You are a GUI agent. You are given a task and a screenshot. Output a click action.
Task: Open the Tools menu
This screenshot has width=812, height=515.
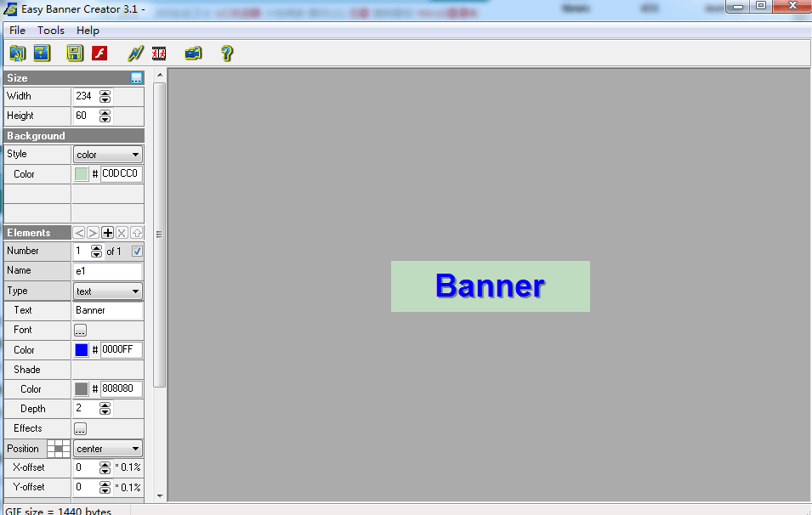click(x=51, y=30)
